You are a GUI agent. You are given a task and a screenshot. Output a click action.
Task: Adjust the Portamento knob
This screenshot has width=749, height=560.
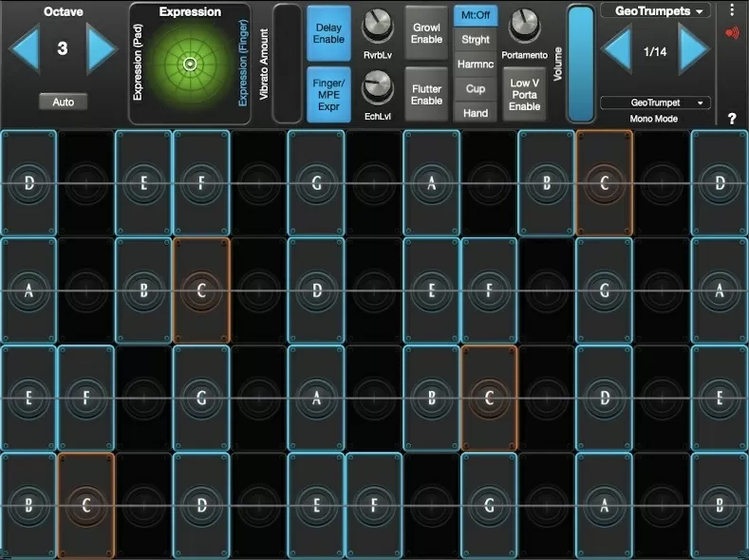[525, 26]
